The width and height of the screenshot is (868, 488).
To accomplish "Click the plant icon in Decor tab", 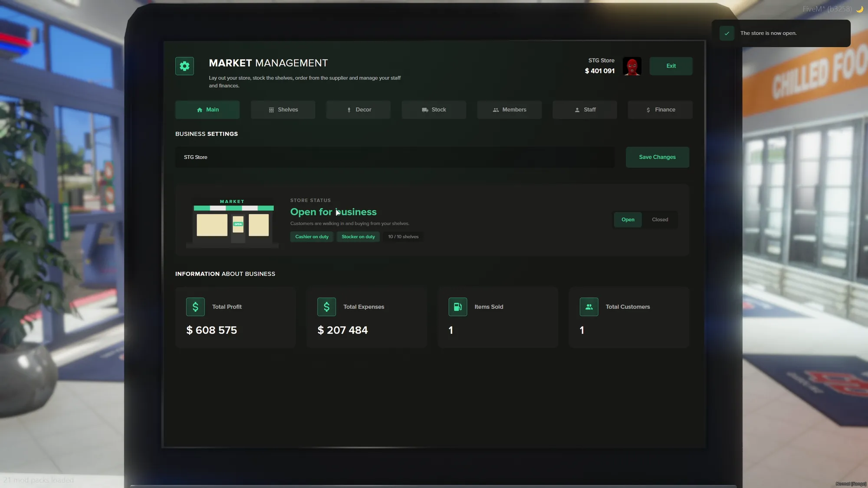I will pos(349,110).
